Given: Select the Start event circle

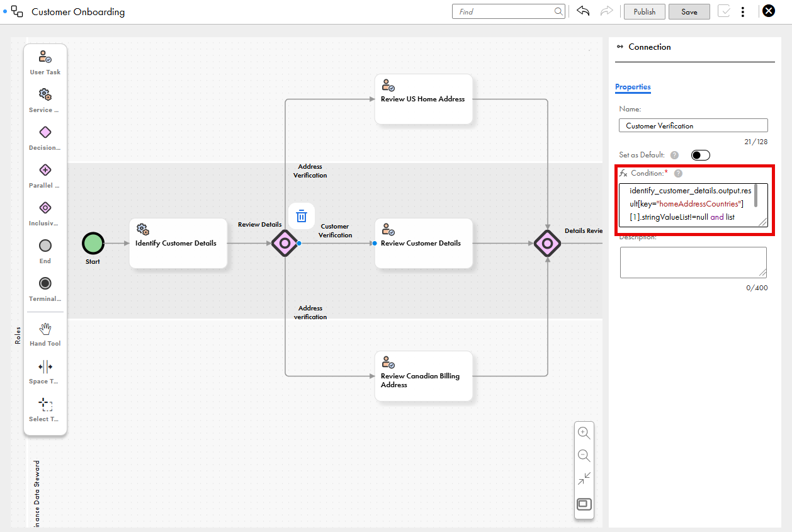Looking at the screenshot, I should [93, 243].
